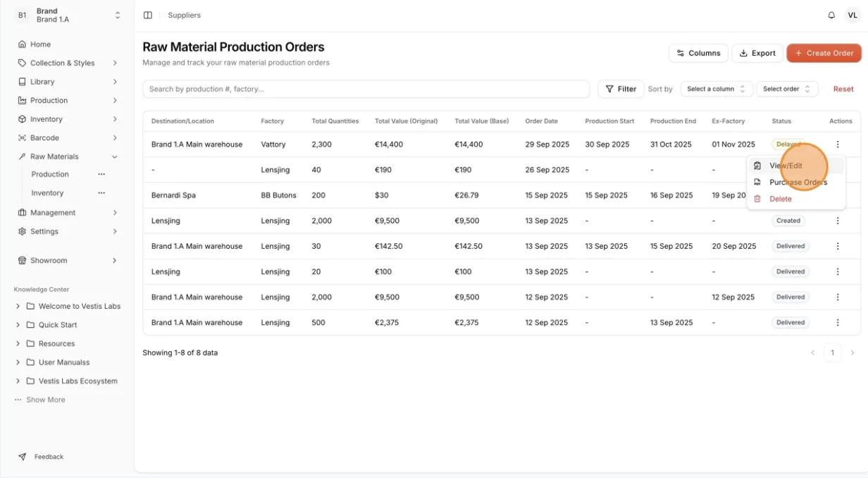868x478 pixels.
Task: Click the Home sidebar icon
Action: pos(22,44)
